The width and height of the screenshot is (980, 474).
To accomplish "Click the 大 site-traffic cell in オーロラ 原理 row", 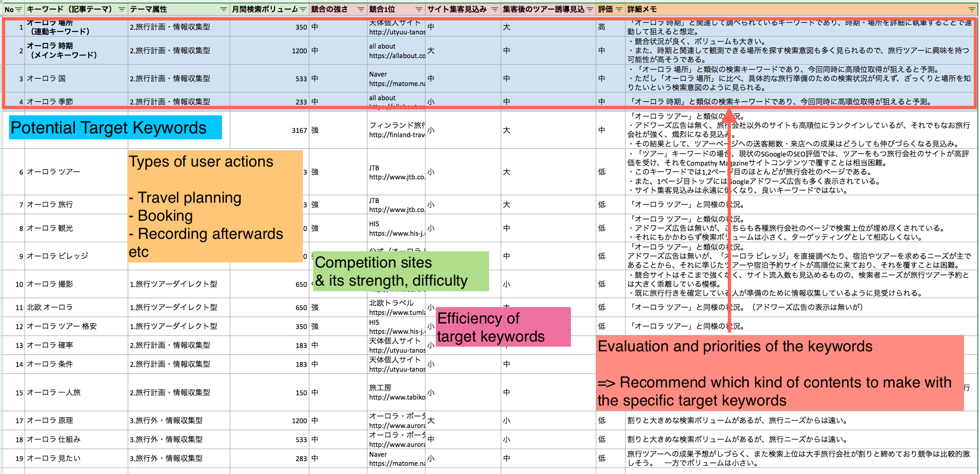I will [463, 421].
